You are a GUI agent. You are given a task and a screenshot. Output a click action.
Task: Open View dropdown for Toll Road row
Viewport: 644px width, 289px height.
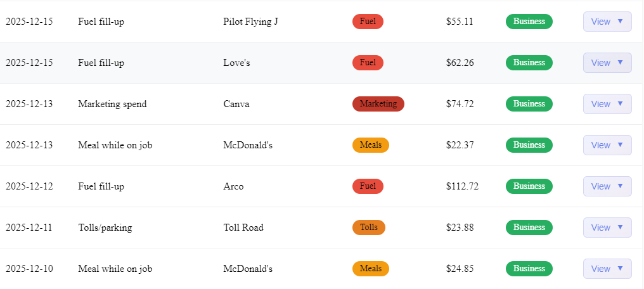tap(607, 228)
